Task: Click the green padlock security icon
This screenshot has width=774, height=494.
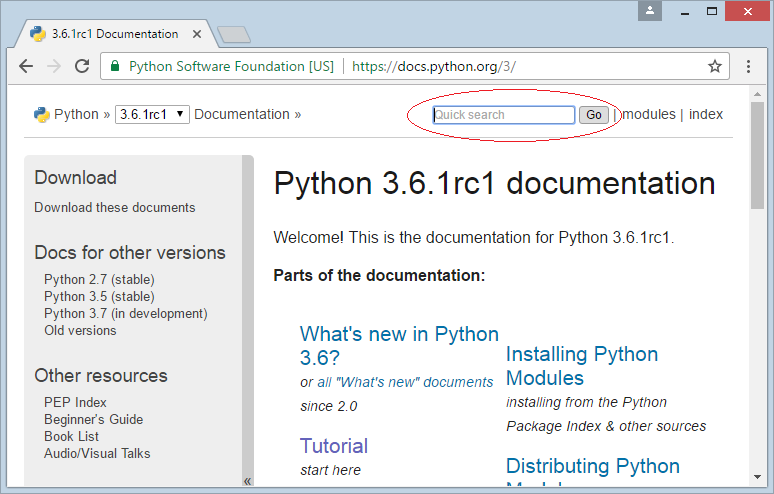Action: [115, 66]
